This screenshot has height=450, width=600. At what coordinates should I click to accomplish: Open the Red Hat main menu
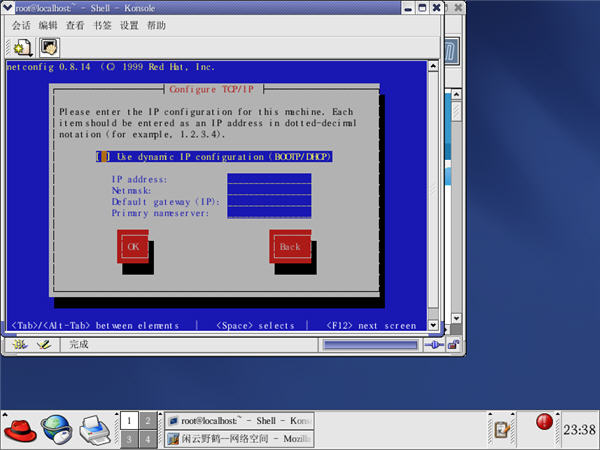(20, 430)
